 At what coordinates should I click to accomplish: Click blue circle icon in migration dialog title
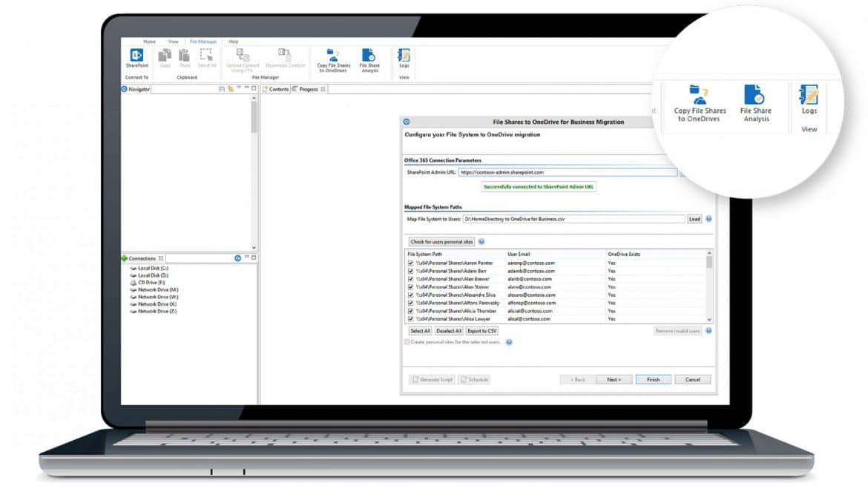407,121
